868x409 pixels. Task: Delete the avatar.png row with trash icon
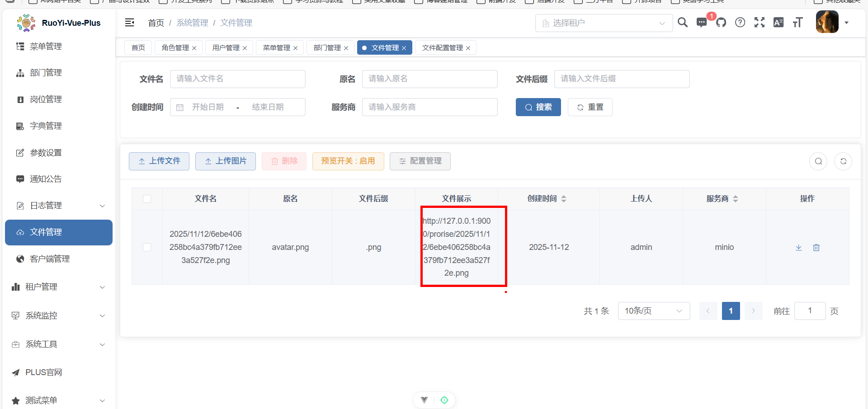[x=816, y=247]
